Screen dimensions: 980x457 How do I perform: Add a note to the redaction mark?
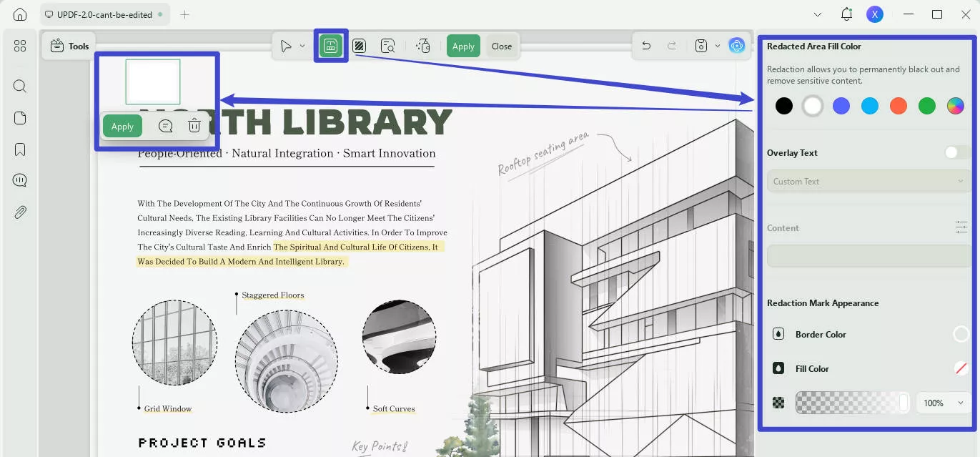(x=165, y=126)
